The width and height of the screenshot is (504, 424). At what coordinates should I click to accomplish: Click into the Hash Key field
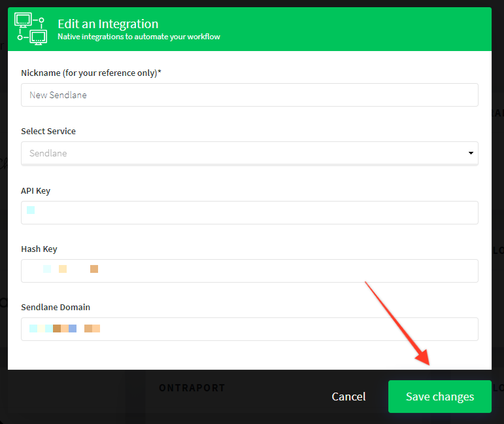[x=250, y=271]
